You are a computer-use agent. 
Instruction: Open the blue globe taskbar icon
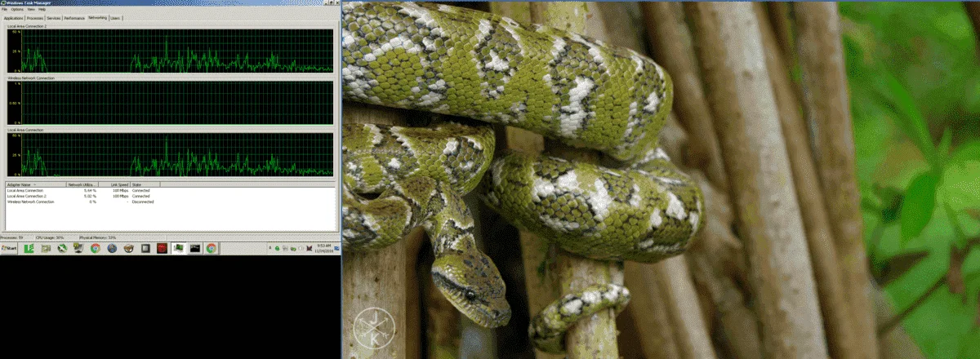pyautogui.click(x=112, y=248)
